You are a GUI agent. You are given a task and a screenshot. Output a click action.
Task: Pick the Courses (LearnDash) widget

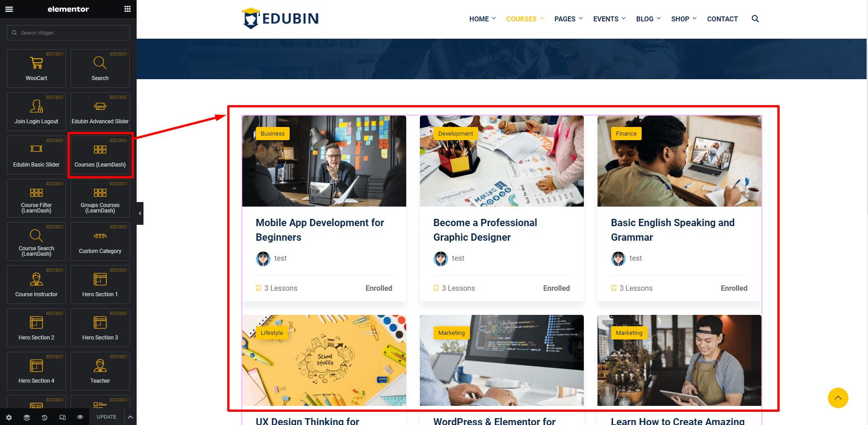100,155
